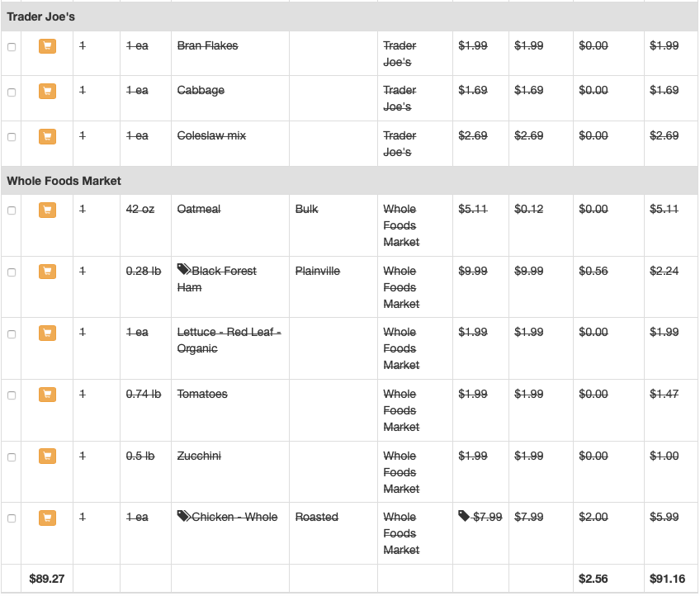Check the Cabbage row checkbox

coord(12,92)
